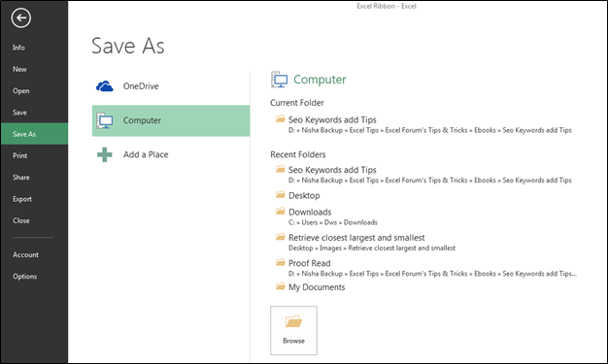The image size is (608, 364).
Task: Select Seo Keywords add Tips under Current Folder
Action: (x=332, y=119)
